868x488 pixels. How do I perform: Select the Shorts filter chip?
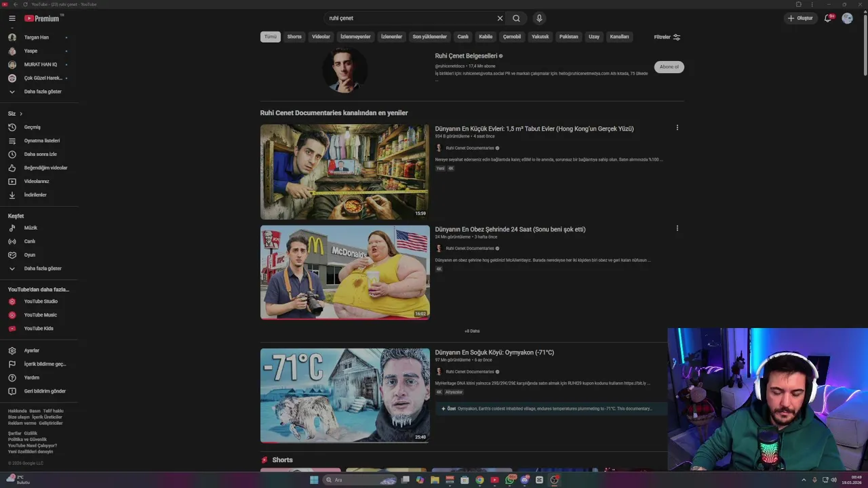[294, 37]
